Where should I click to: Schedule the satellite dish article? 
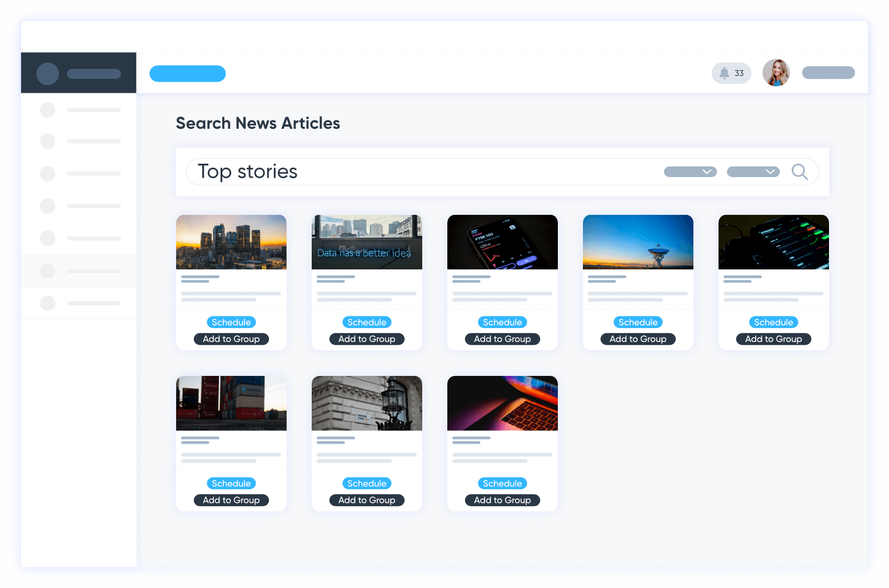(638, 322)
